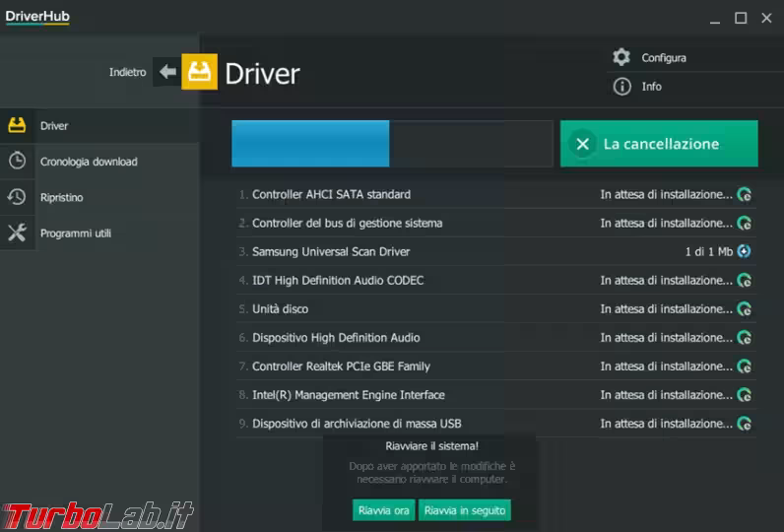Viewport: 784px width, 532px height.
Task: Open Cronologia download section
Action: pyautogui.click(x=99, y=162)
